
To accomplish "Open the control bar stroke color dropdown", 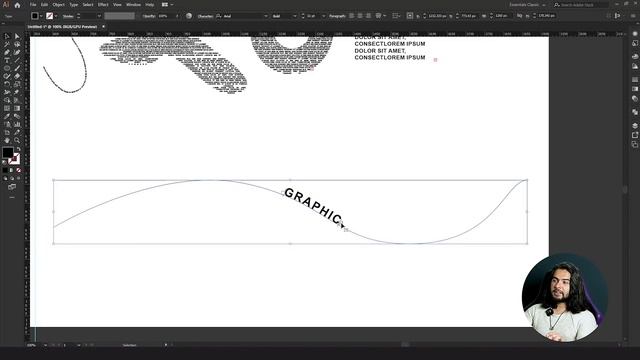I will coord(56,16).
